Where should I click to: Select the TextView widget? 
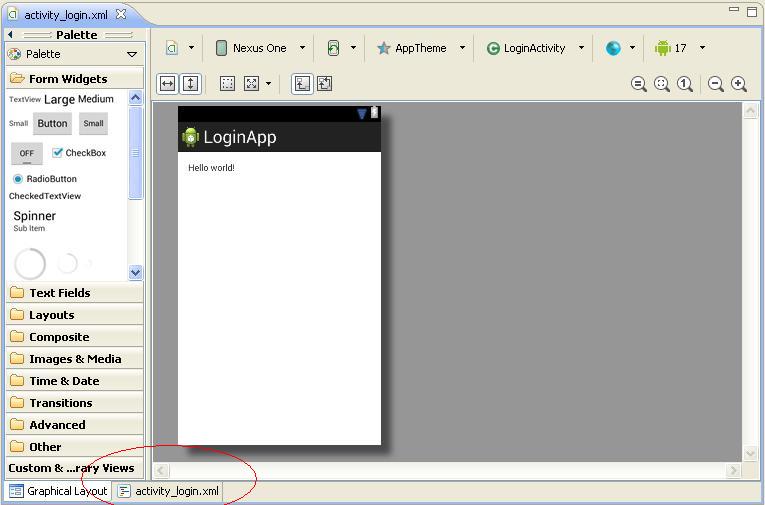coord(25,100)
